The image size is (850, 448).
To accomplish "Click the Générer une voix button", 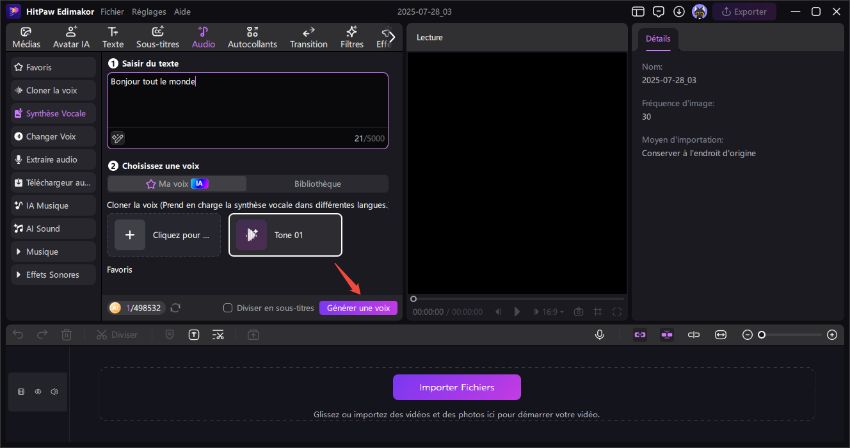I will click(x=358, y=308).
